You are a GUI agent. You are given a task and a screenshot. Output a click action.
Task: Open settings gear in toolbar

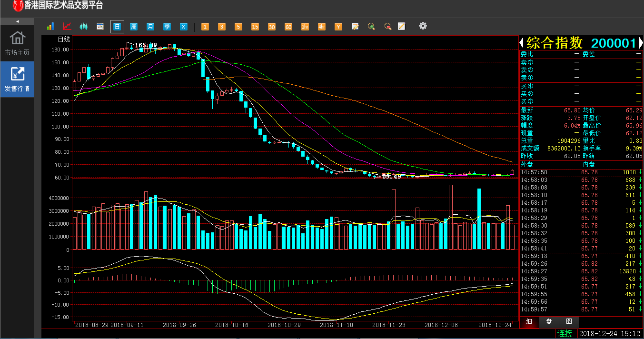click(423, 26)
